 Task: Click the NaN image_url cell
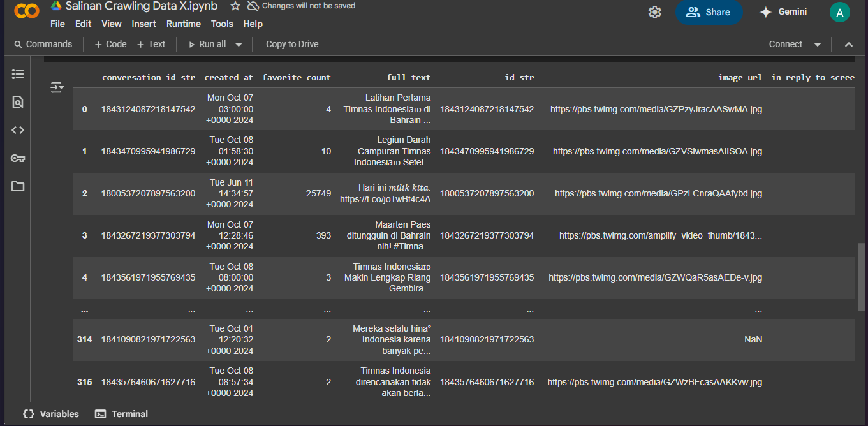753,339
